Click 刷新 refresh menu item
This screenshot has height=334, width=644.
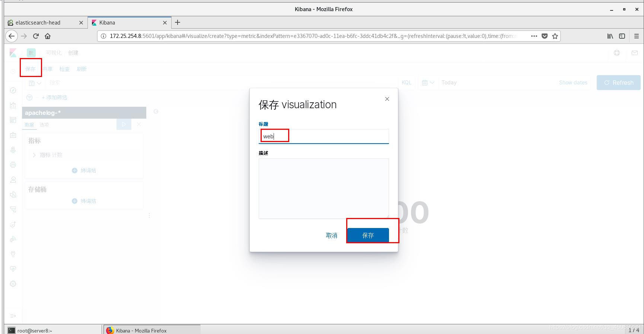point(82,69)
